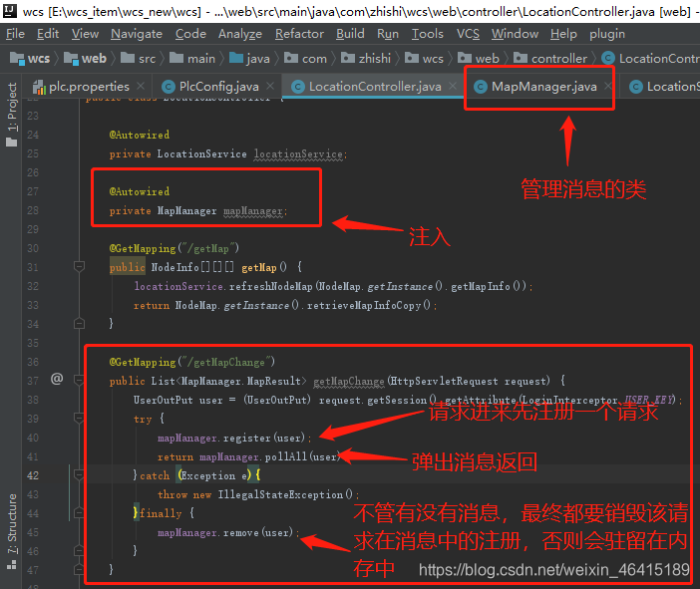The height and width of the screenshot is (589, 700).
Task: Click IllegalStateException on line 43
Action: [280, 495]
